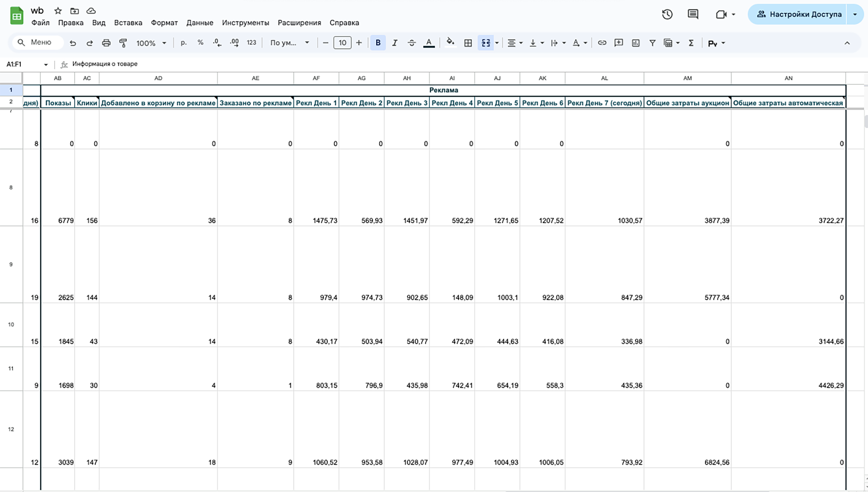Viewport: 868px width, 492px height.
Task: Open the borders tool
Action: pos(468,43)
